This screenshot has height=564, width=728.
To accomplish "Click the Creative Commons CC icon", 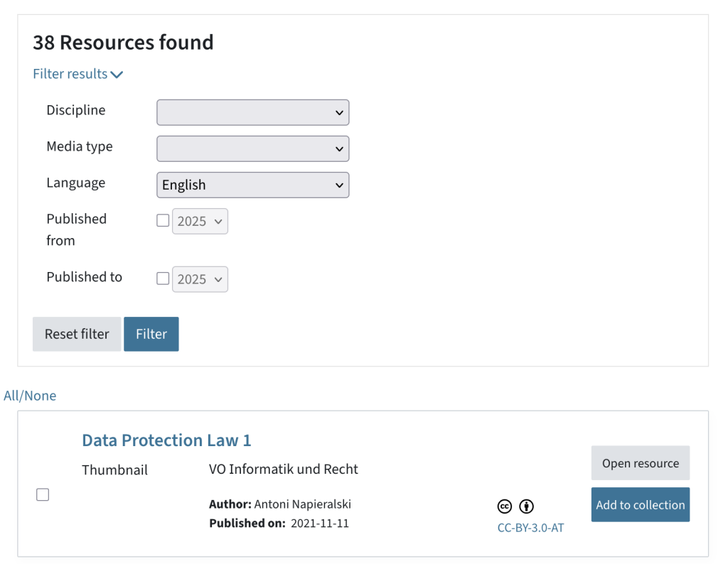I will [505, 506].
